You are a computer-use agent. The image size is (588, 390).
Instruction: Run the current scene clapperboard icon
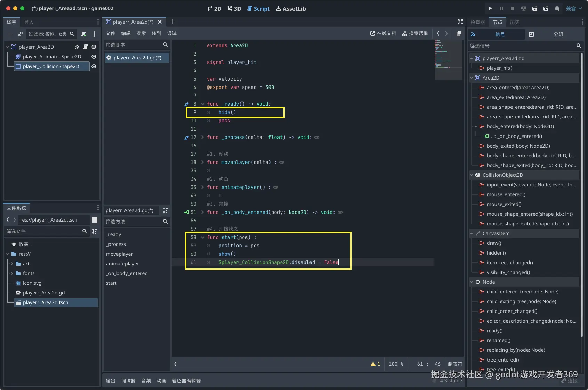(535, 8)
